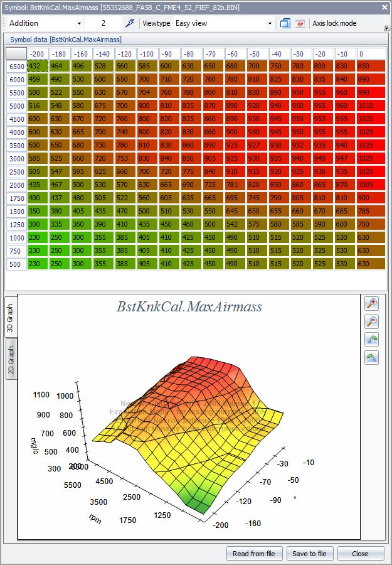Select the 6500 rpm row header
Screen dimensions: 392x565
tap(16, 67)
